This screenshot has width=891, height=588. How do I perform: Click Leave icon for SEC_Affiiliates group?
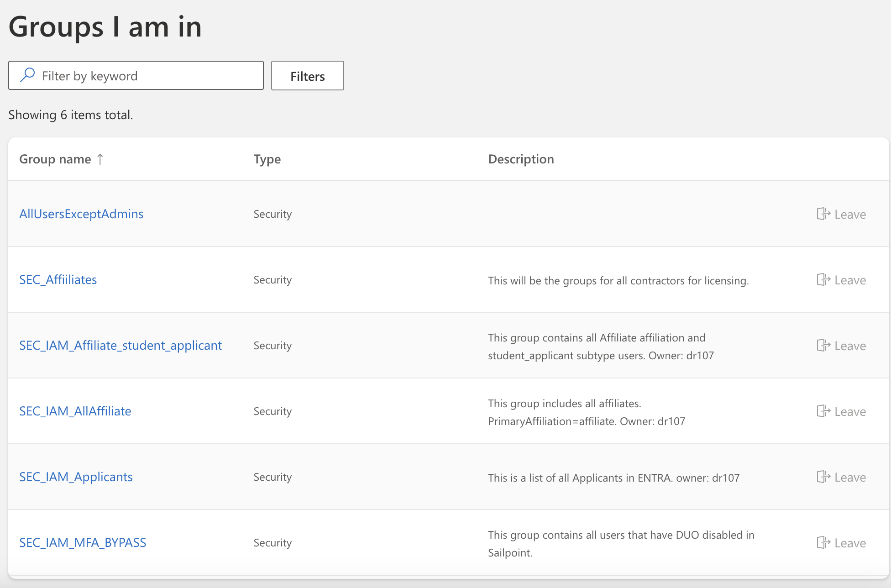tap(823, 279)
